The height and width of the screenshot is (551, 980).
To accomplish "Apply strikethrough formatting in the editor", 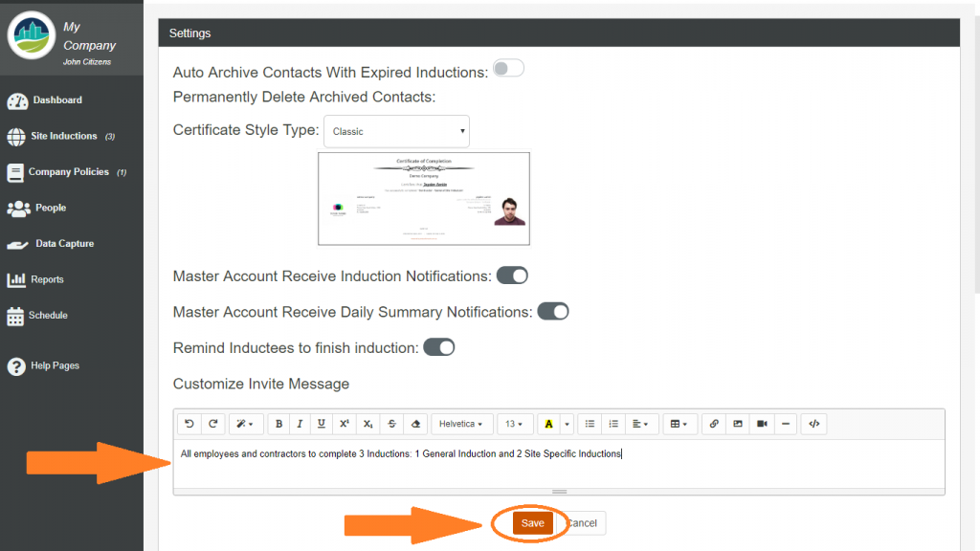I will [391, 424].
